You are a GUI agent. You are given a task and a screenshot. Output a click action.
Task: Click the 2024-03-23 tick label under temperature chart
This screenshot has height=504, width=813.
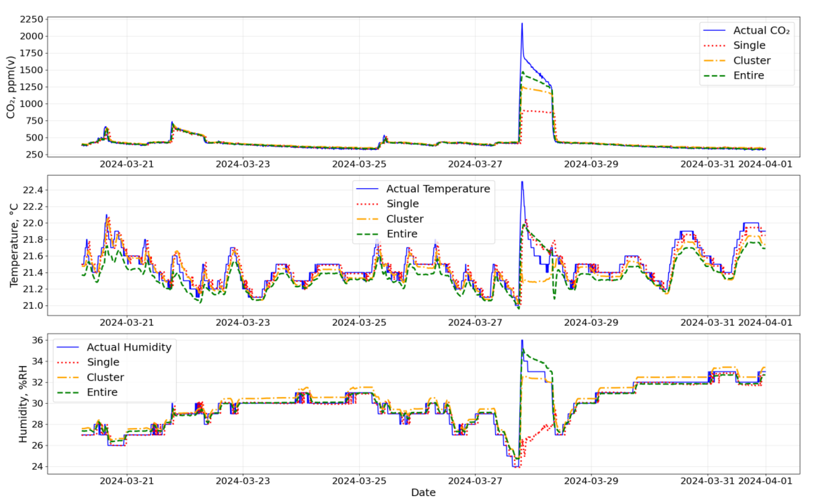click(243, 323)
